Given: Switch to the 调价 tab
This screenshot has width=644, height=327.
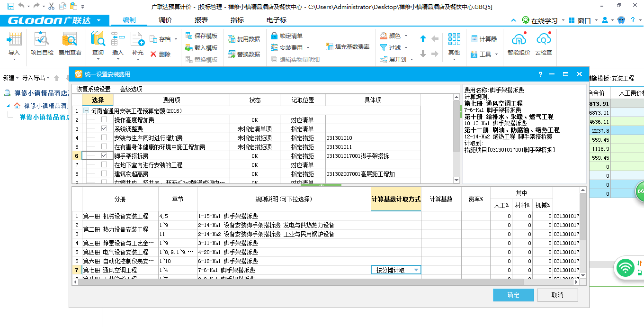Looking at the screenshot, I should pos(165,20).
